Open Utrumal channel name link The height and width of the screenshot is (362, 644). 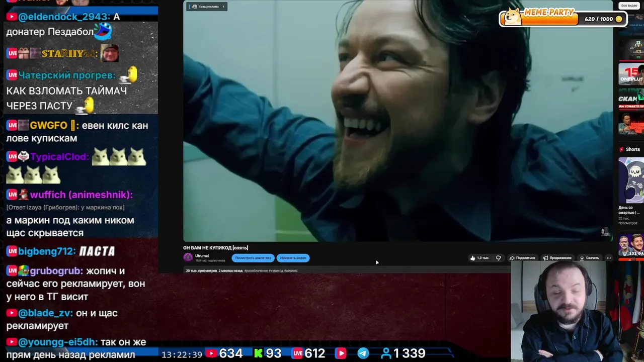tap(202, 256)
